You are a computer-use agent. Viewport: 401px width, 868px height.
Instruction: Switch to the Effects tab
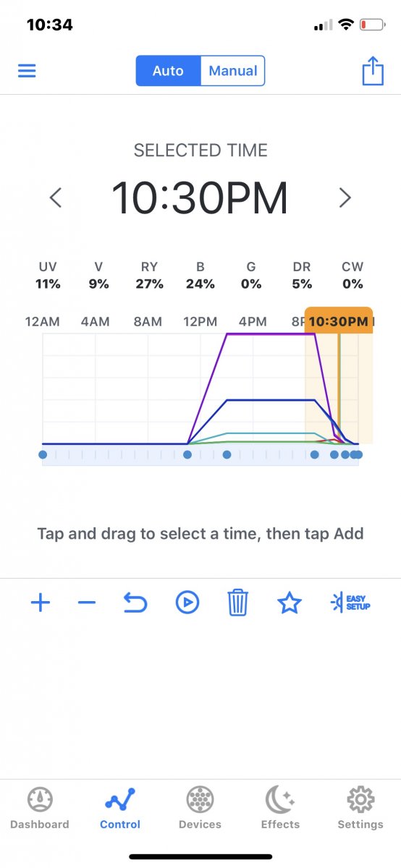[280, 808]
